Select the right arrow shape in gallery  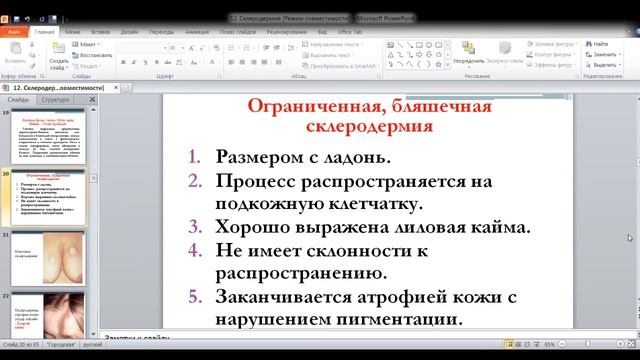pos(419,54)
